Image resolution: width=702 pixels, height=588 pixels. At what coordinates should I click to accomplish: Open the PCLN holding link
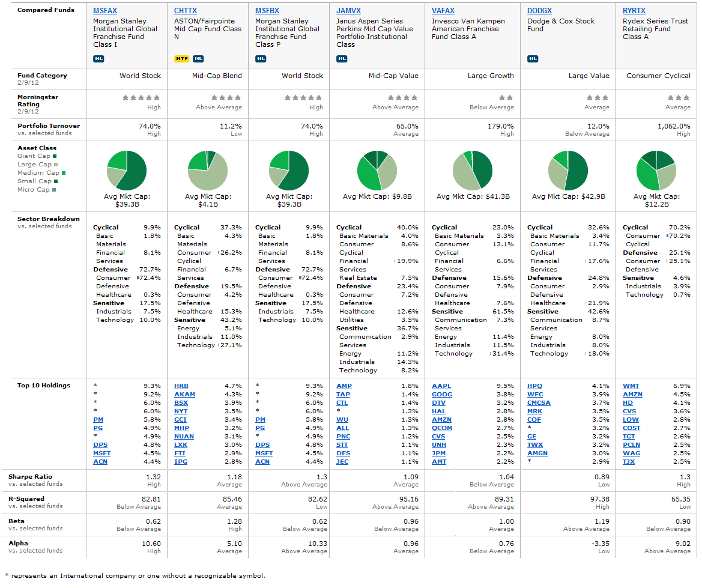coord(631,445)
